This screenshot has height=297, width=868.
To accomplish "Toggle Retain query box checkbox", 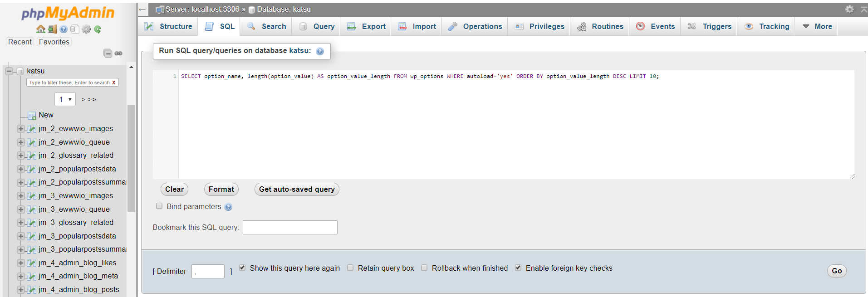I will click(x=350, y=268).
